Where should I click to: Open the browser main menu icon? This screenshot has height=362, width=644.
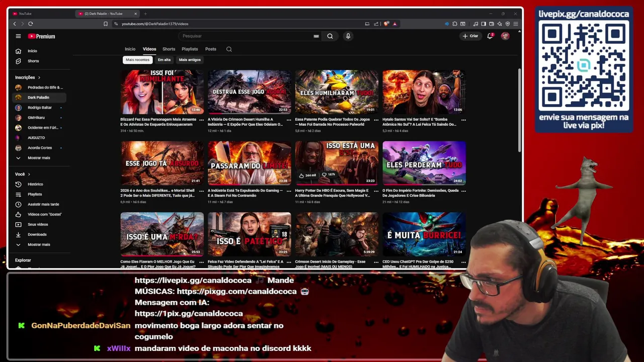[x=516, y=24]
